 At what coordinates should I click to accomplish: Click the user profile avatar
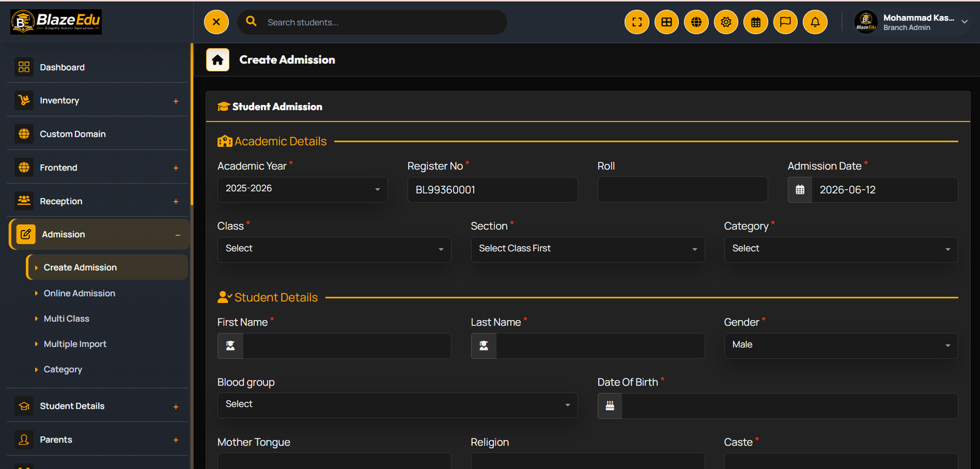pos(866,22)
